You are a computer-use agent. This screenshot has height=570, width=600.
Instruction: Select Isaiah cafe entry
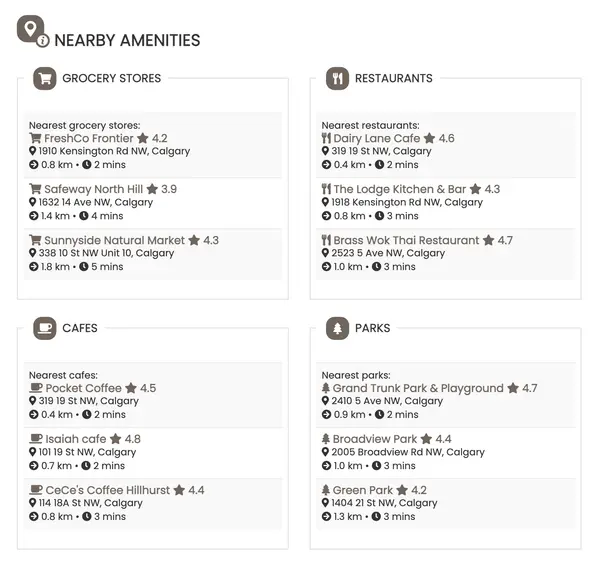pos(76,439)
